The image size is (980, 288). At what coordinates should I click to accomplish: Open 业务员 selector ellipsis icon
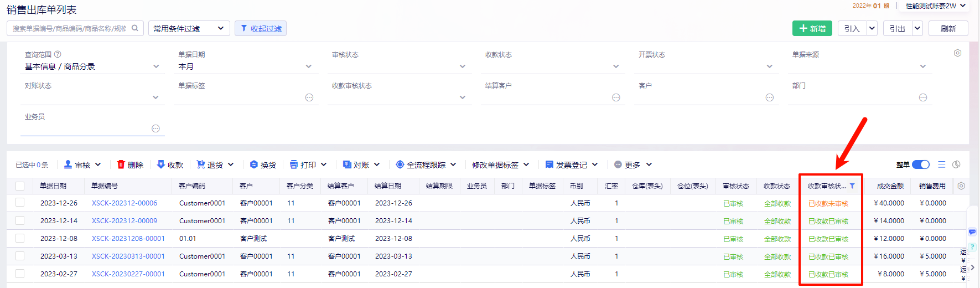(155, 128)
